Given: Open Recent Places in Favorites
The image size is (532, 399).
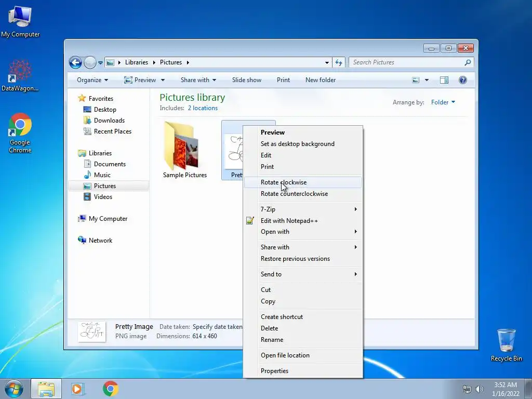Looking at the screenshot, I should point(112,131).
